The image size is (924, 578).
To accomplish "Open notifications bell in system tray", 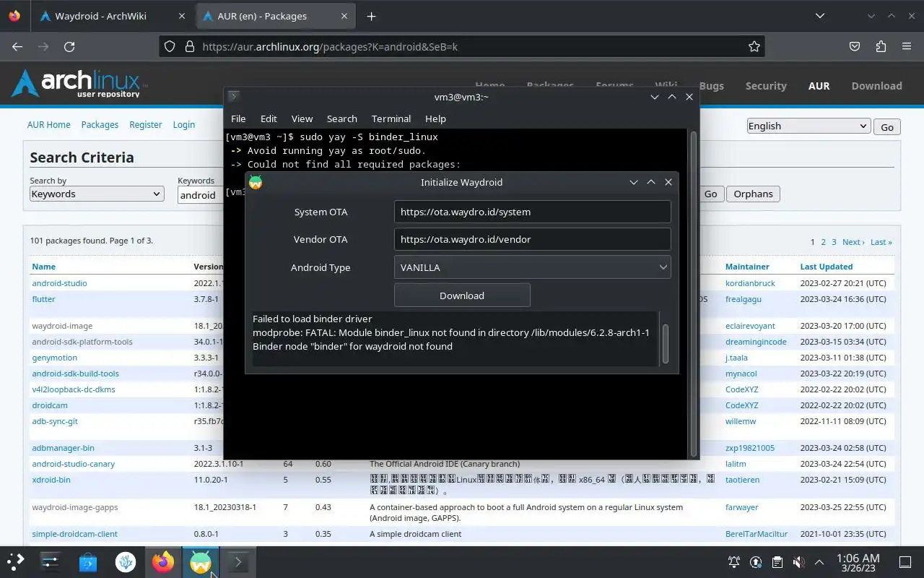I will (x=734, y=562).
